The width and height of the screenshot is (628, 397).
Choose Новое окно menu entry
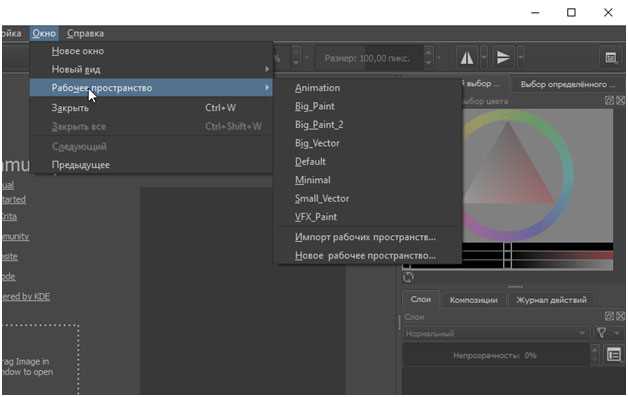pyautogui.click(x=151, y=51)
